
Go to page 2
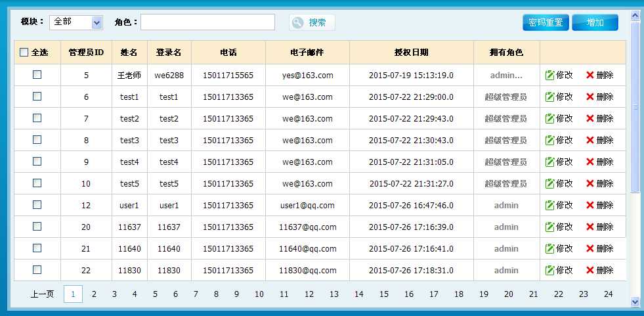point(94,294)
